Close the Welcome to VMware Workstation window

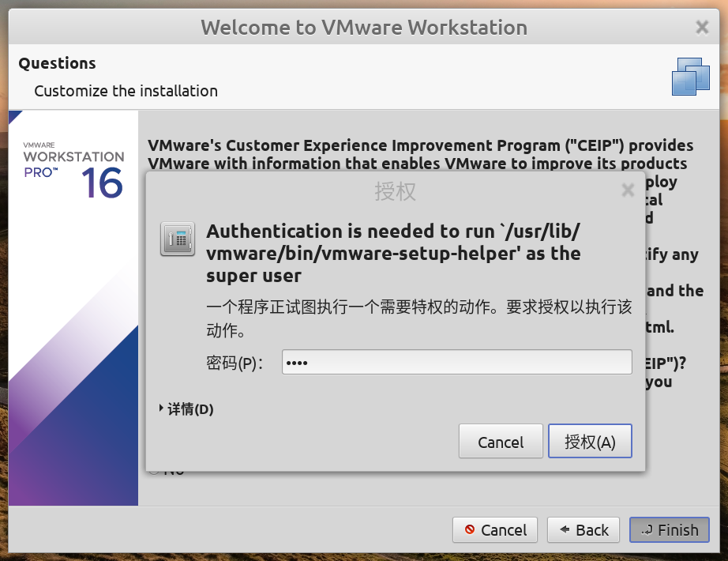coord(702,27)
